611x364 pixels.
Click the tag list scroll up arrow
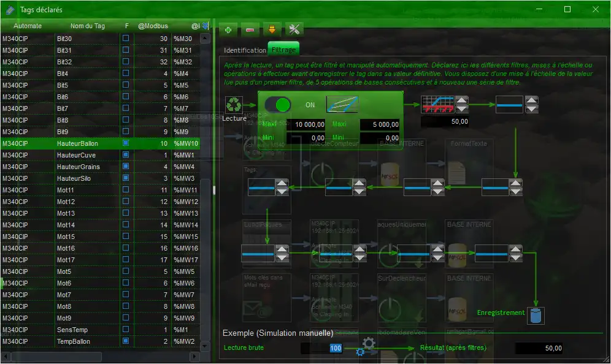pyautogui.click(x=205, y=38)
